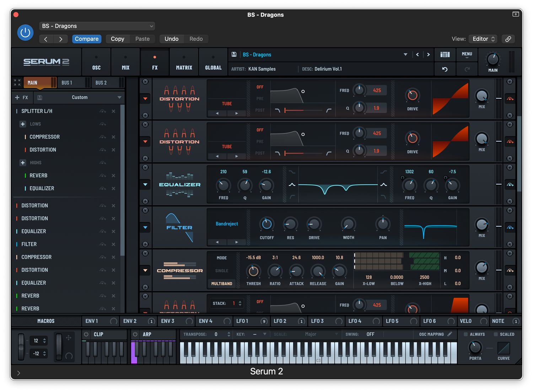Click the Serum undo arrow icon
The height and width of the screenshot is (392, 533).
(445, 69)
